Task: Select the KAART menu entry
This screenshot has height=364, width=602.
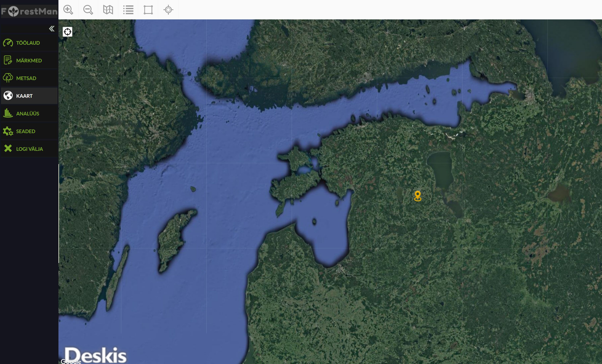Action: 29,96
